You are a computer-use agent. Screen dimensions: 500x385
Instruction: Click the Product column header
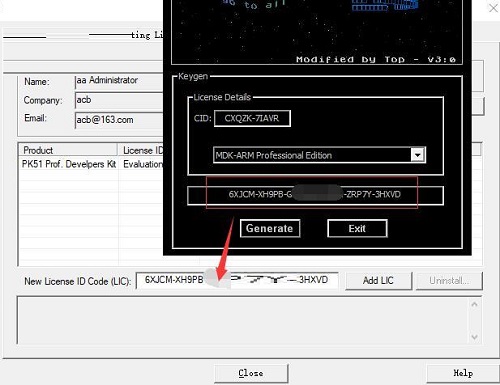point(68,150)
